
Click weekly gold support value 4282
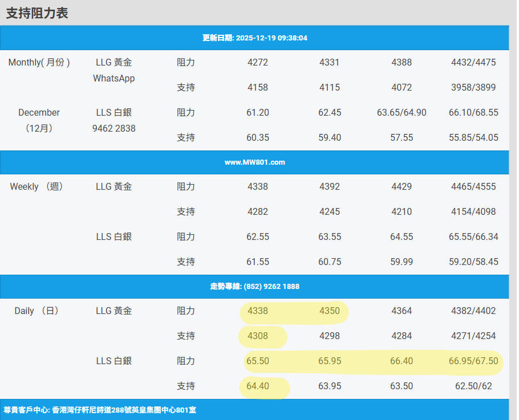click(258, 212)
